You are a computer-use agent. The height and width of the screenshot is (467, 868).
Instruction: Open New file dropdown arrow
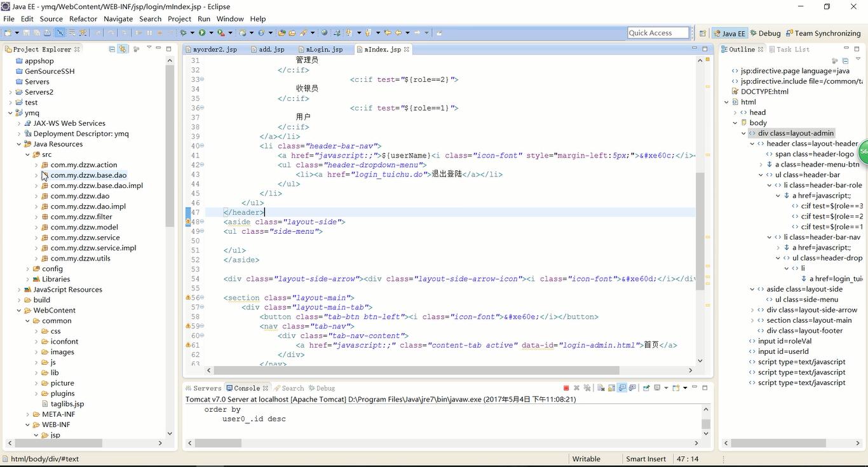[17, 32]
